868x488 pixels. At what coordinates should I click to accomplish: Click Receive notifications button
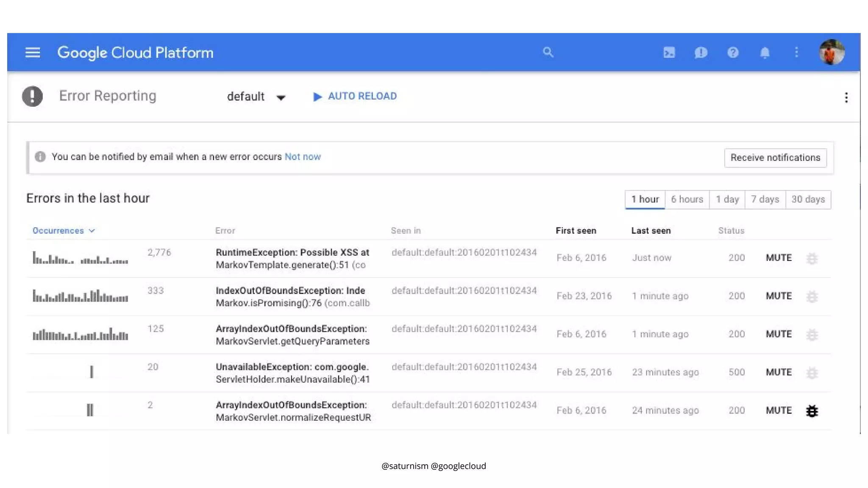click(775, 158)
